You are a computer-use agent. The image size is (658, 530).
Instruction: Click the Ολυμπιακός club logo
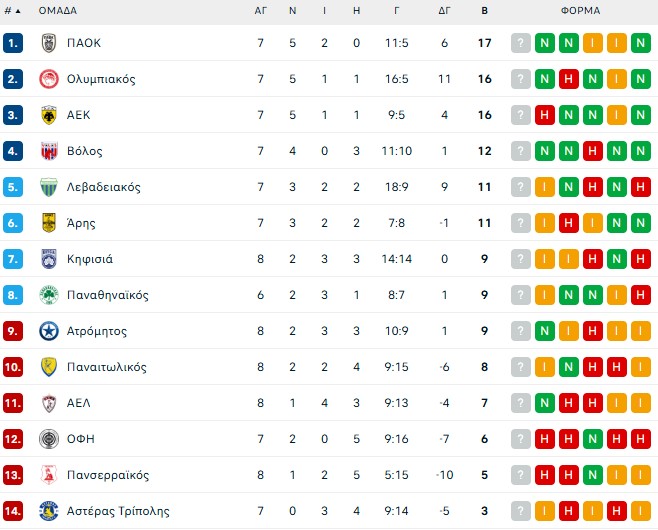coord(48,79)
